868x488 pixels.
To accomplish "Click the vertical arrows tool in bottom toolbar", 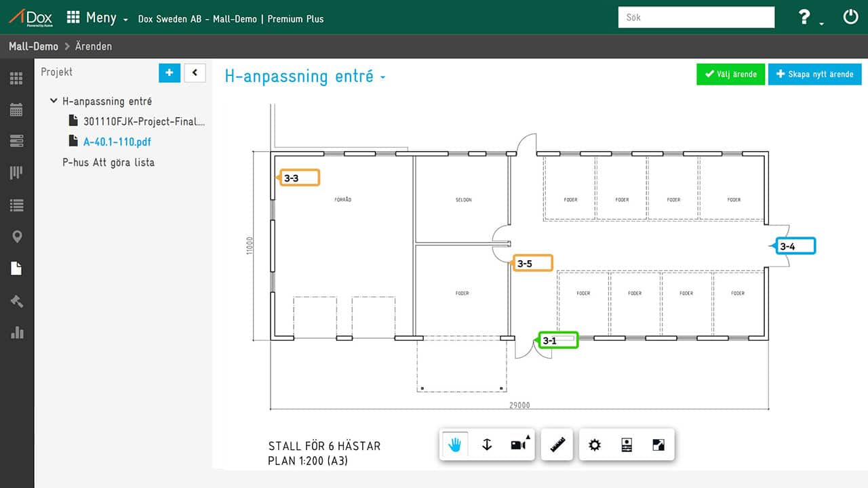I will click(x=486, y=445).
